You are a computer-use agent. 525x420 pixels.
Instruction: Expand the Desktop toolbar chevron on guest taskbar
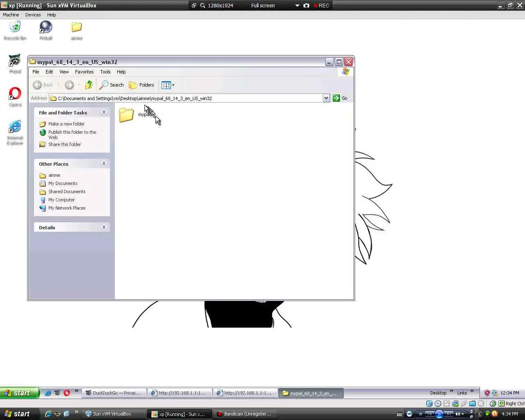[452, 391]
